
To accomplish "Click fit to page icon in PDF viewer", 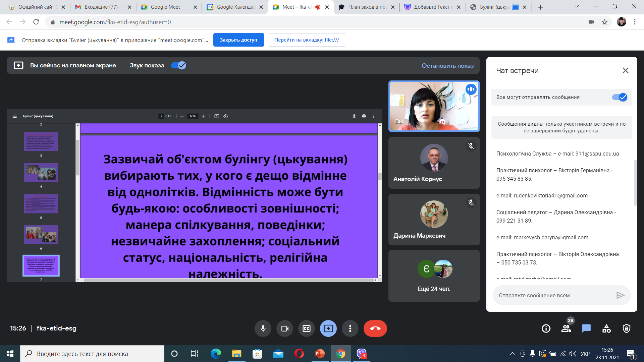I will click(x=217, y=116).
